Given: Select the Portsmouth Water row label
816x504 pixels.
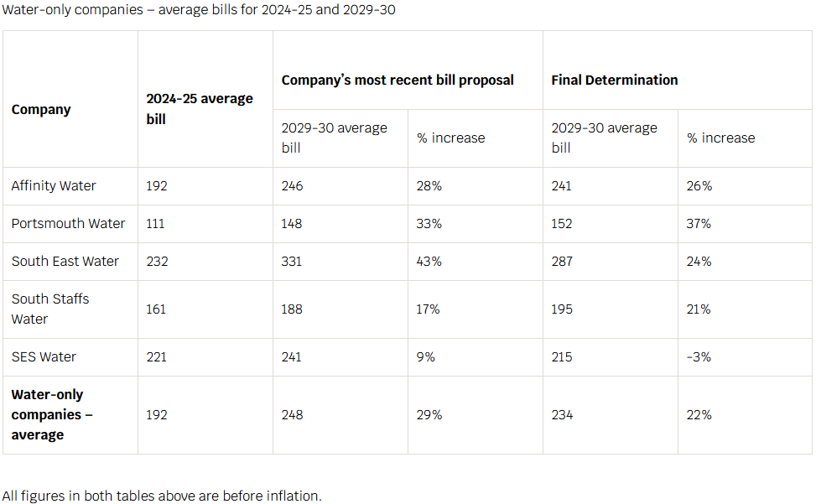Looking at the screenshot, I should pyautogui.click(x=68, y=224).
